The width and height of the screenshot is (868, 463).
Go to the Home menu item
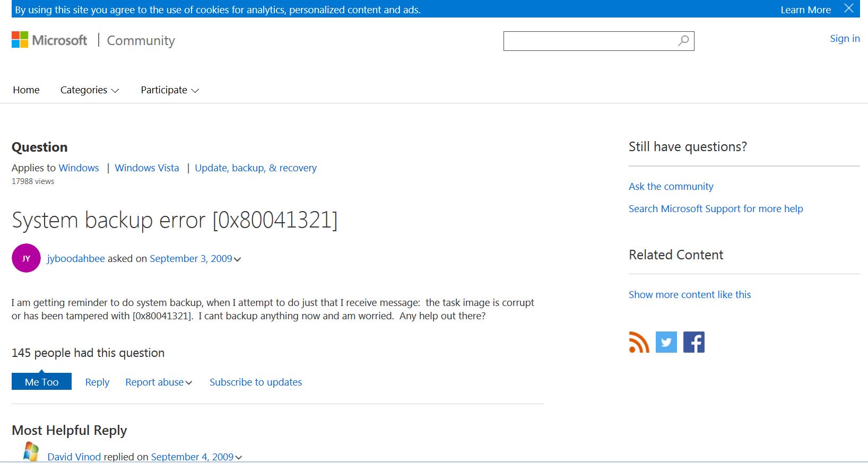click(26, 90)
